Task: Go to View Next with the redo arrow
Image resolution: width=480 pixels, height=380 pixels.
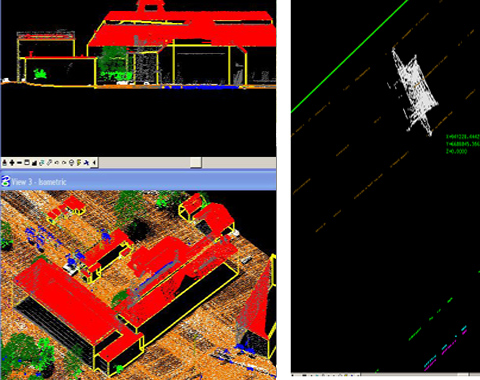Action: click(64, 163)
